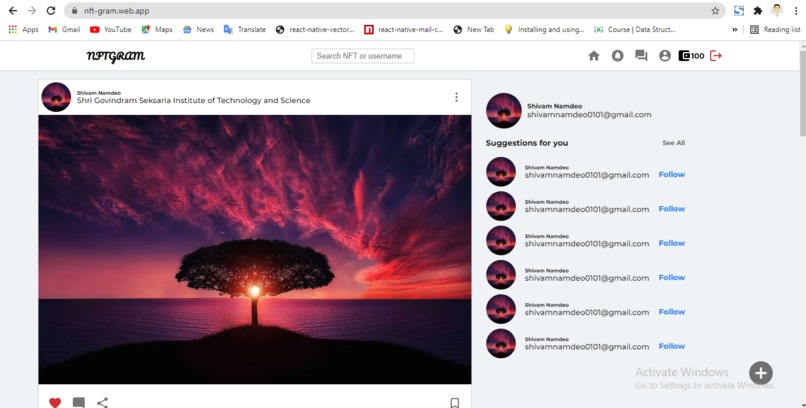Bookmark this page with the star icon

pyautogui.click(x=715, y=11)
